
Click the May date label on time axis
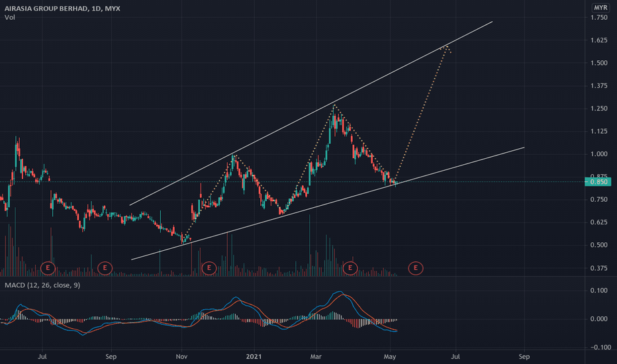[389, 357]
